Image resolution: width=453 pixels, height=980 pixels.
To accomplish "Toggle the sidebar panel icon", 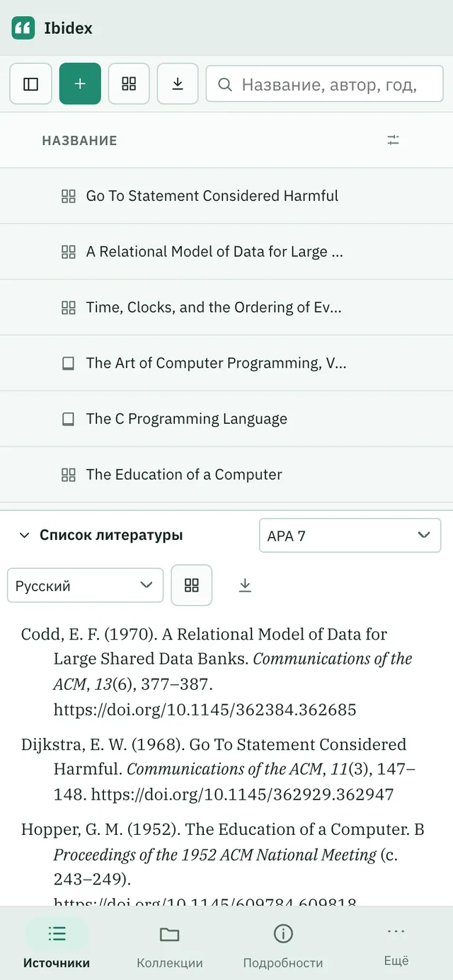I will point(30,84).
